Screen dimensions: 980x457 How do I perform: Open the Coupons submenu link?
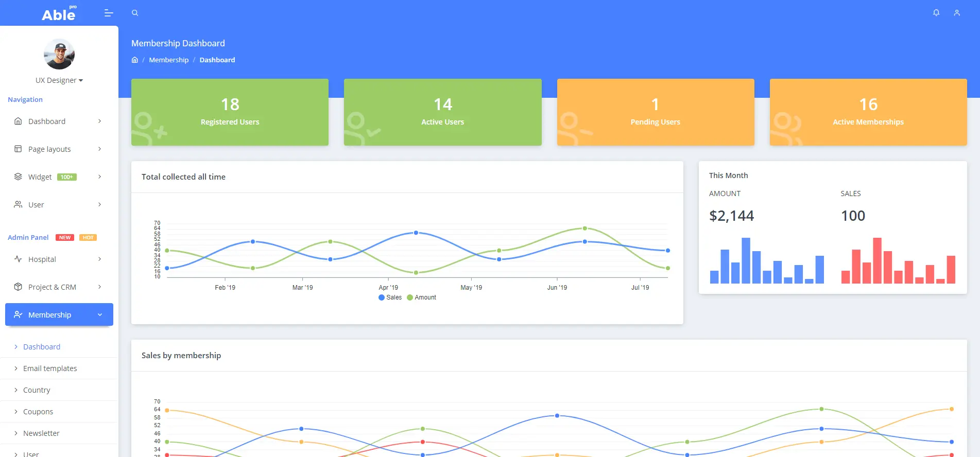38,412
